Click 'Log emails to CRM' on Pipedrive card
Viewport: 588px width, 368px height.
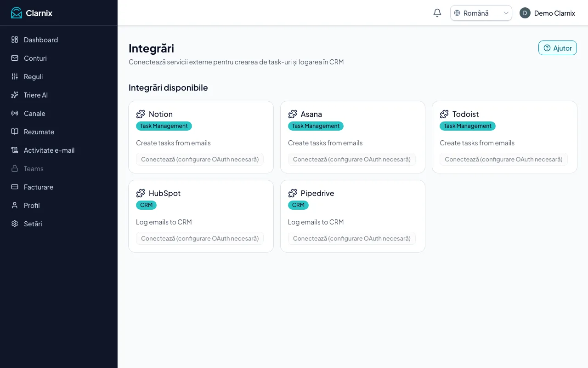(x=316, y=222)
